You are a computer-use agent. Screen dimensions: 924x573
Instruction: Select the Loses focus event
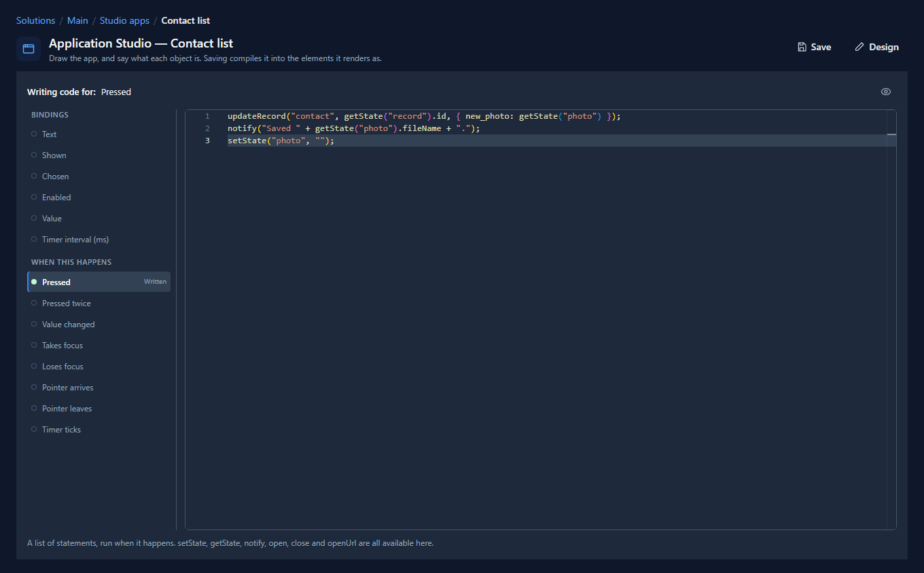click(x=99, y=367)
